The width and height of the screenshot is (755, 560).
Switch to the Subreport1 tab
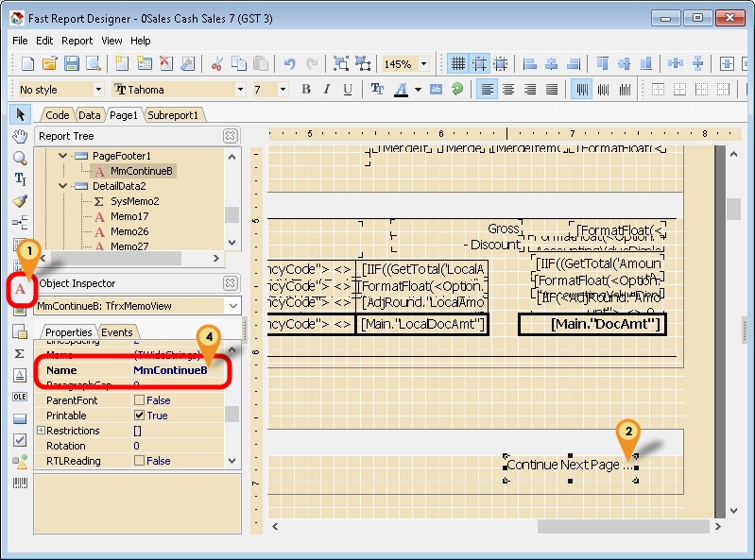coord(172,115)
